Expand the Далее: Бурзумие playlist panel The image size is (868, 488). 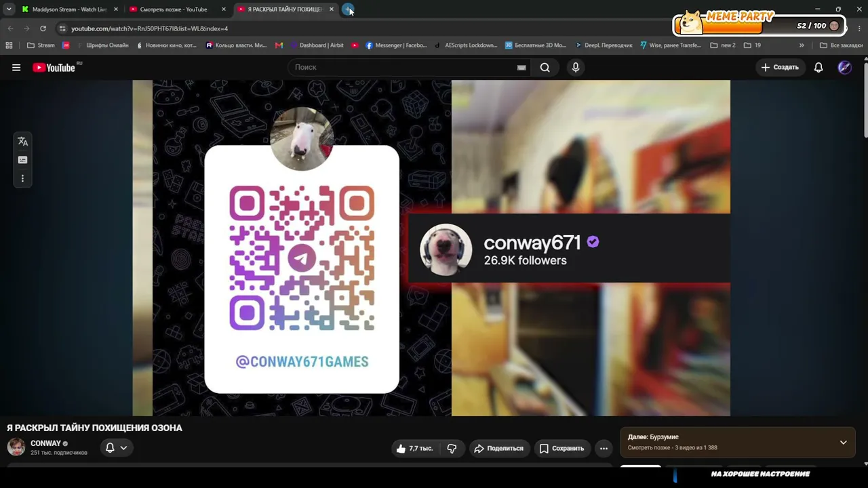pyautogui.click(x=844, y=443)
